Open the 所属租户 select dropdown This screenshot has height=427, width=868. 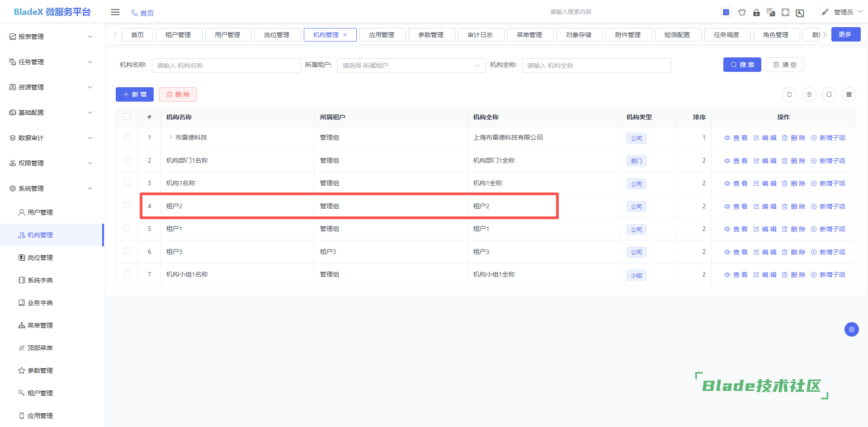point(411,66)
